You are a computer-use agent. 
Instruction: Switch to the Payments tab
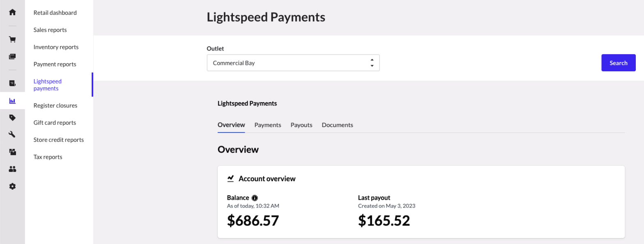pos(267,125)
